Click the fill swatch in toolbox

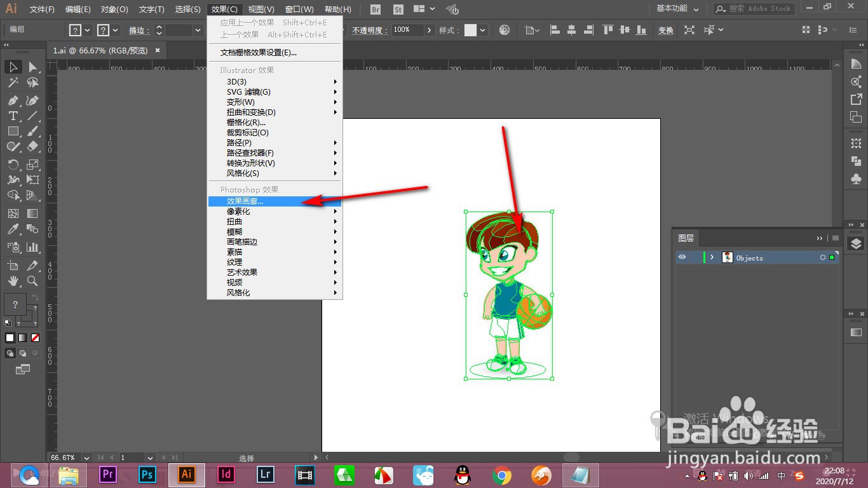(15, 304)
